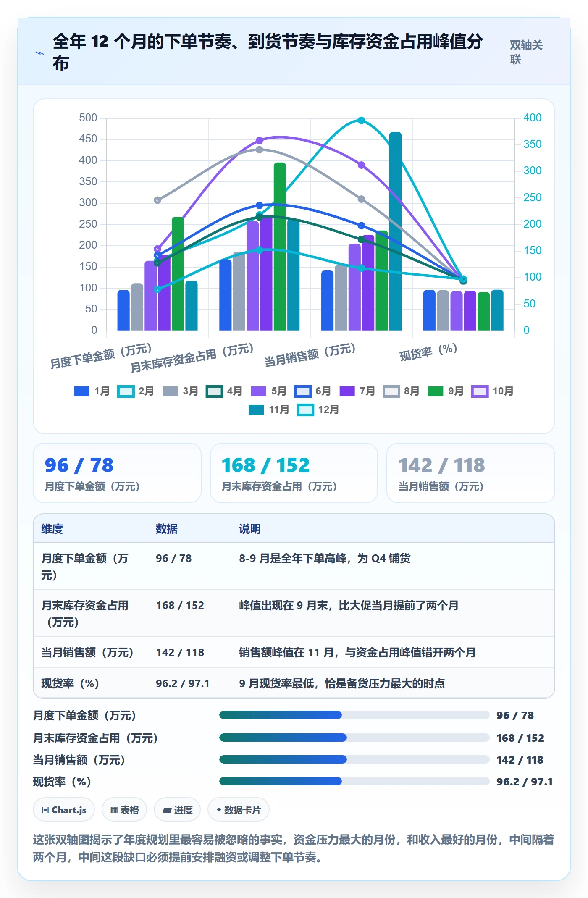Click table cell '96.2 / 97.1'

[x=183, y=683]
